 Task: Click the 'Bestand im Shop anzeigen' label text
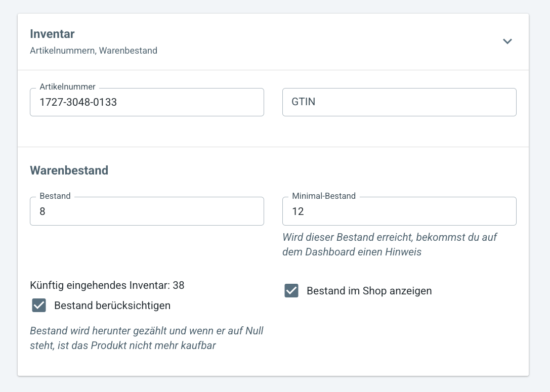tap(369, 291)
